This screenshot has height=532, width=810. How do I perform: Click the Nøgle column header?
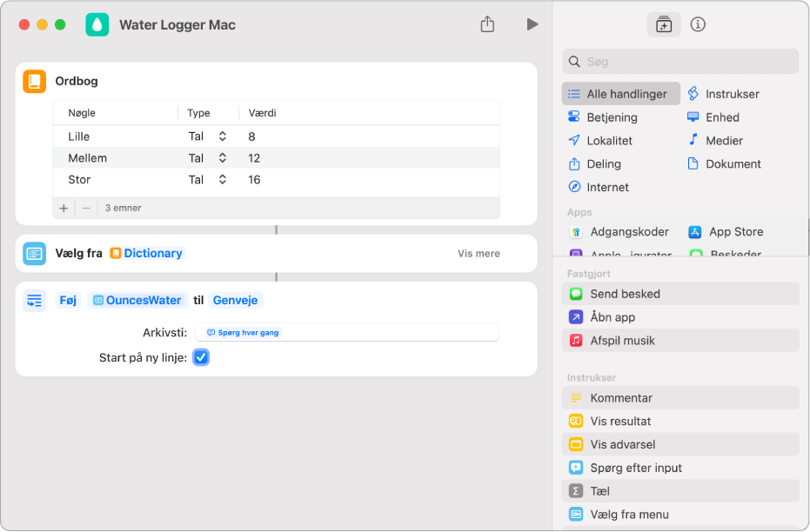[82, 113]
